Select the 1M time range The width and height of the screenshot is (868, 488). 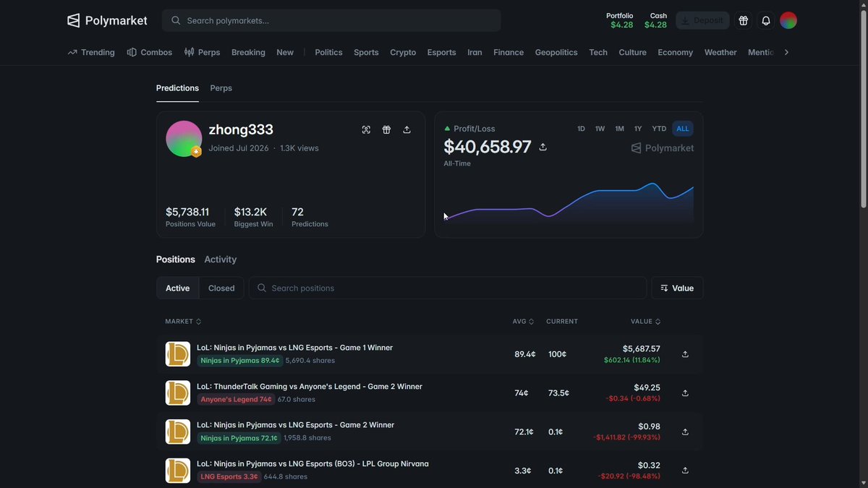click(619, 129)
